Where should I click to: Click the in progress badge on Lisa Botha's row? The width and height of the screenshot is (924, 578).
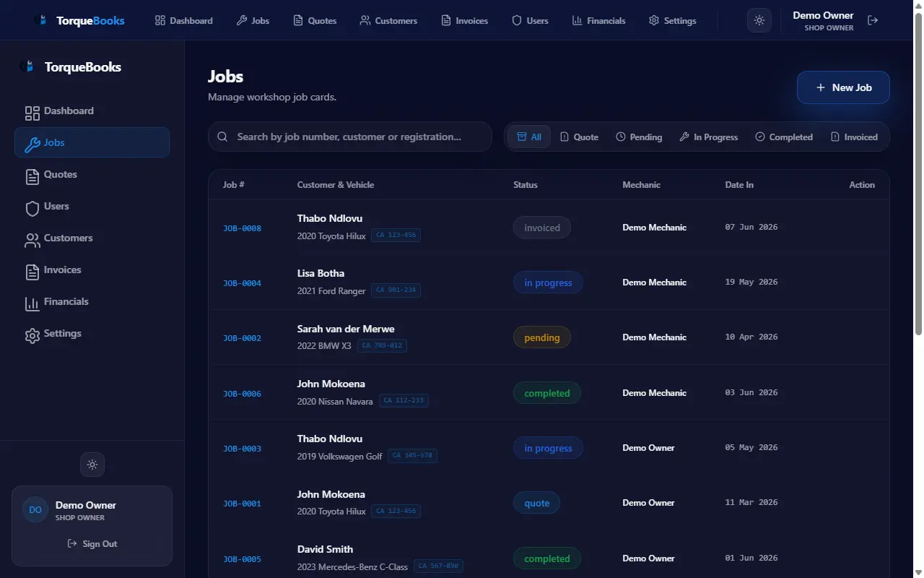(x=548, y=282)
